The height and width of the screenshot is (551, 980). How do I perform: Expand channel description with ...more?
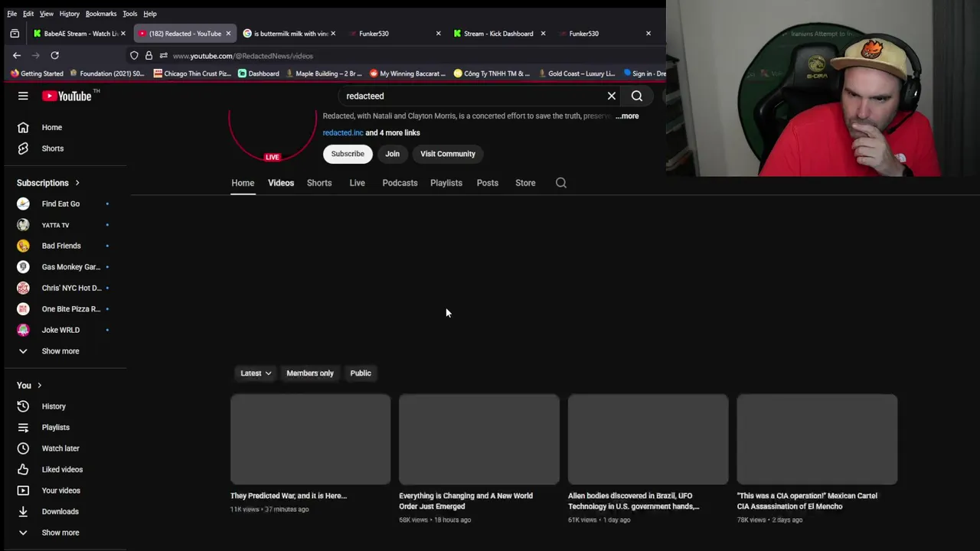click(x=627, y=116)
